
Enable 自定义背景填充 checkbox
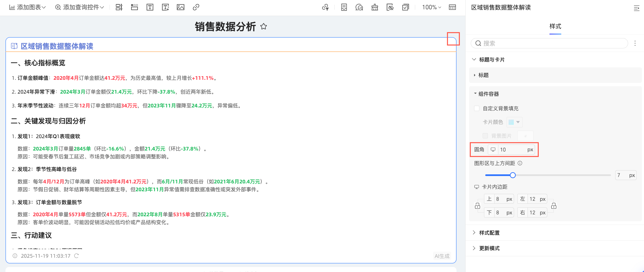477,108
